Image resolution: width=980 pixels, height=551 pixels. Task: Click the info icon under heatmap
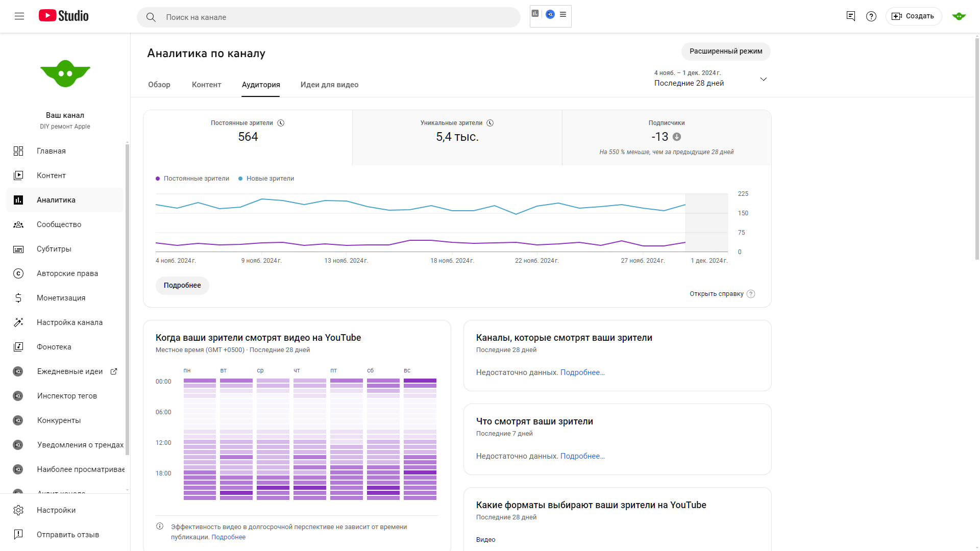point(160,527)
